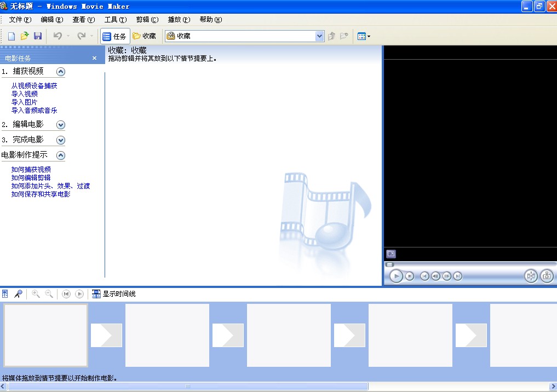Toggle the 任务 tasks pane button
This screenshot has height=392, width=557.
point(114,36)
